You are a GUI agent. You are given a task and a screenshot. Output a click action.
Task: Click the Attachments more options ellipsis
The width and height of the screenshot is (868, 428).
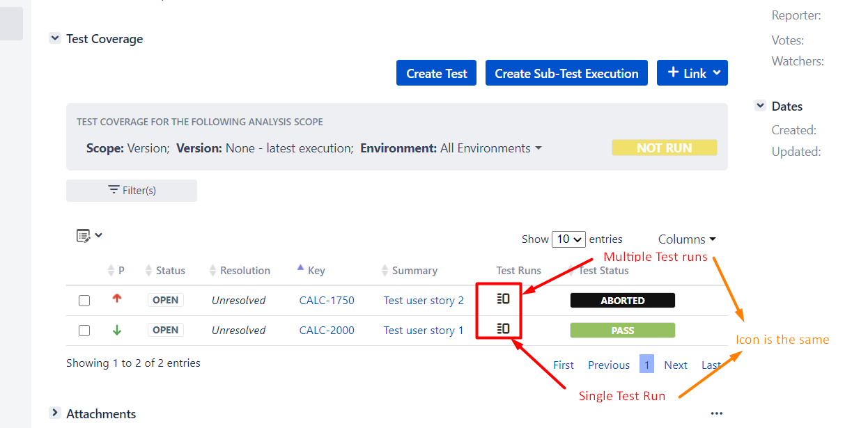(x=717, y=413)
